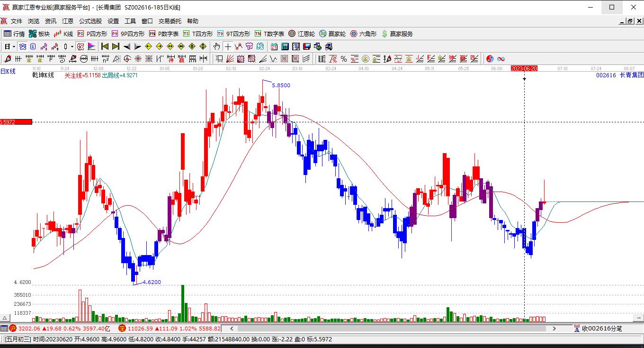Select the red pencil drawing tool

(x=8, y=59)
